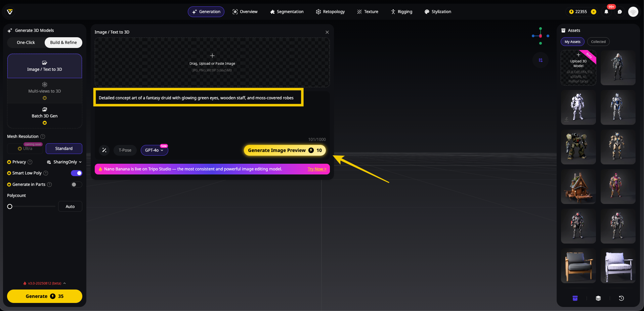Image resolution: width=644 pixels, height=311 pixels.
Task: Switch to the Texture tab
Action: tap(368, 12)
